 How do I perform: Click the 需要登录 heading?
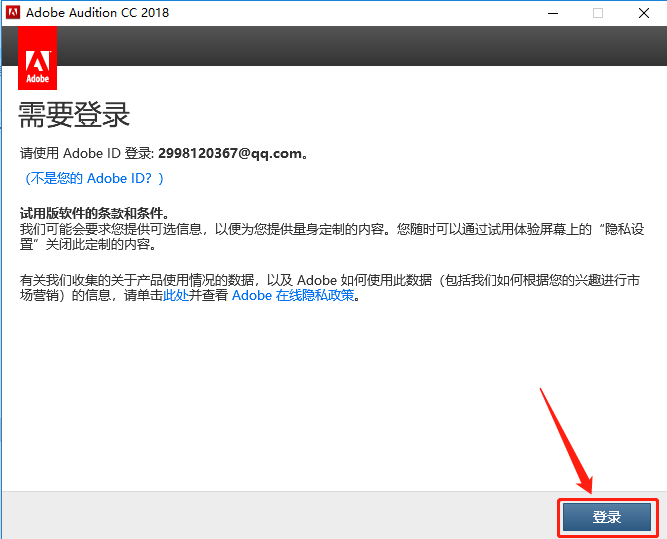click(x=74, y=115)
